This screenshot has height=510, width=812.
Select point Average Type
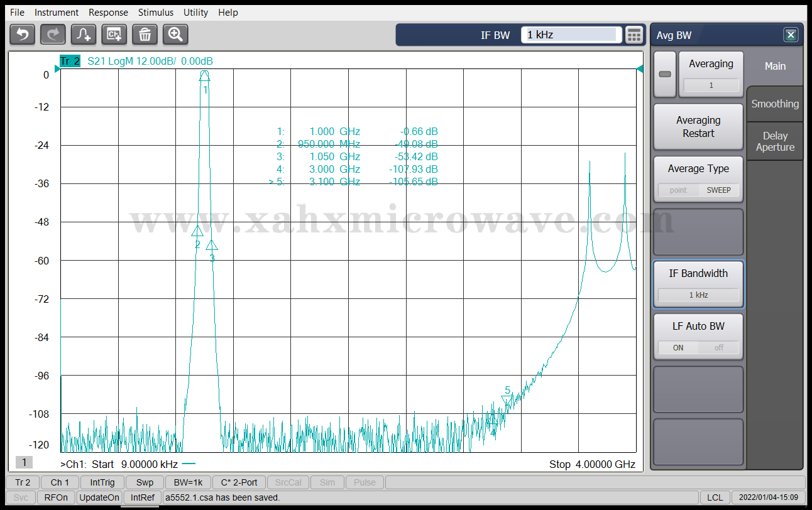pos(678,190)
